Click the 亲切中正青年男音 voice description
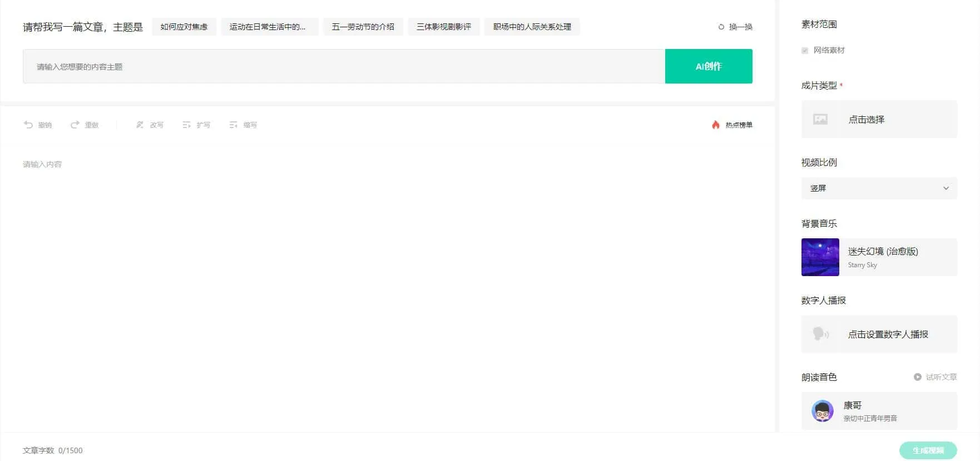 coord(870,418)
